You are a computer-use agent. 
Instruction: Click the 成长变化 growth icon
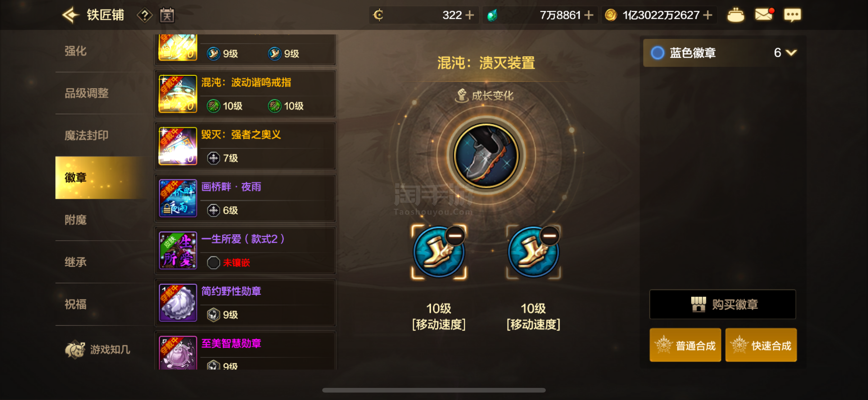461,96
